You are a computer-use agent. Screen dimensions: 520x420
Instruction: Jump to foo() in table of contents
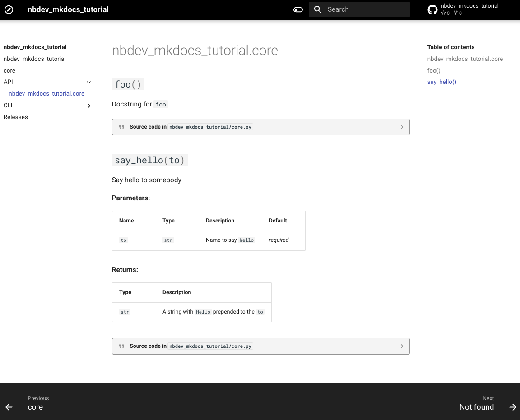(x=434, y=71)
